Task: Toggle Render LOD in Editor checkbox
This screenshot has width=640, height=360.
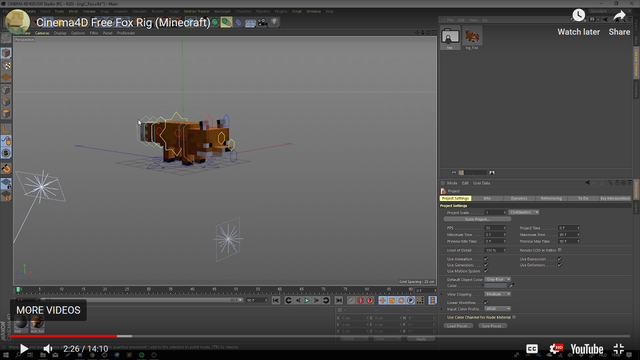Action: click(560, 250)
